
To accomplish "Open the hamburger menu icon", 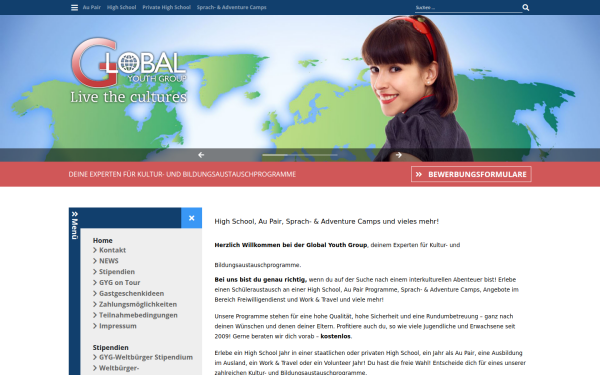I will click(x=74, y=8).
